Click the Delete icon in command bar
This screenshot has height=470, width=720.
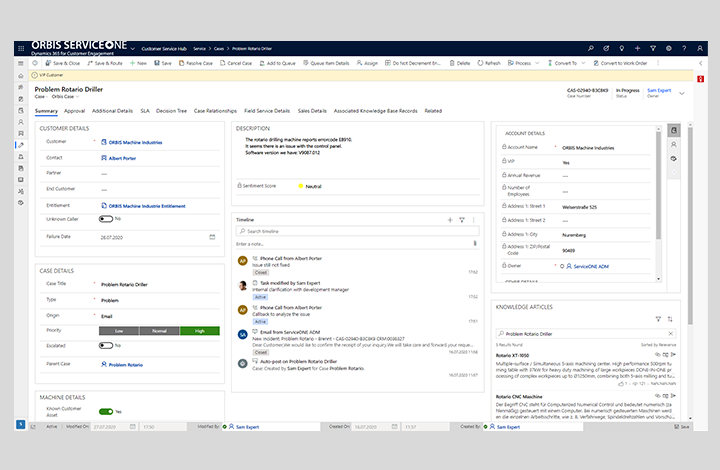[x=459, y=63]
